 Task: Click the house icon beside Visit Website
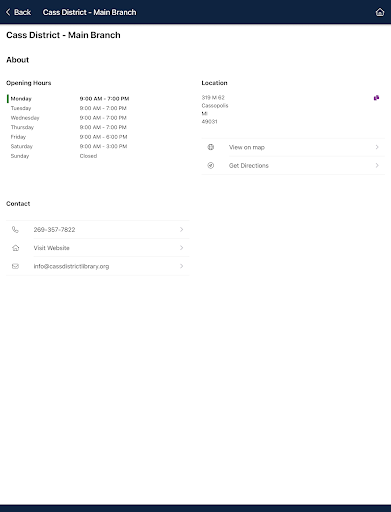click(15, 248)
